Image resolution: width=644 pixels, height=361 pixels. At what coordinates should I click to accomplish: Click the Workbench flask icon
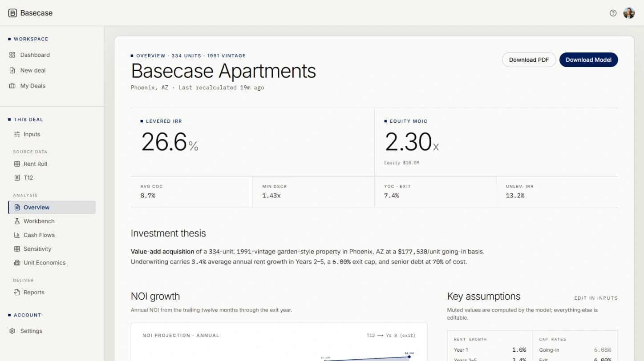click(17, 221)
